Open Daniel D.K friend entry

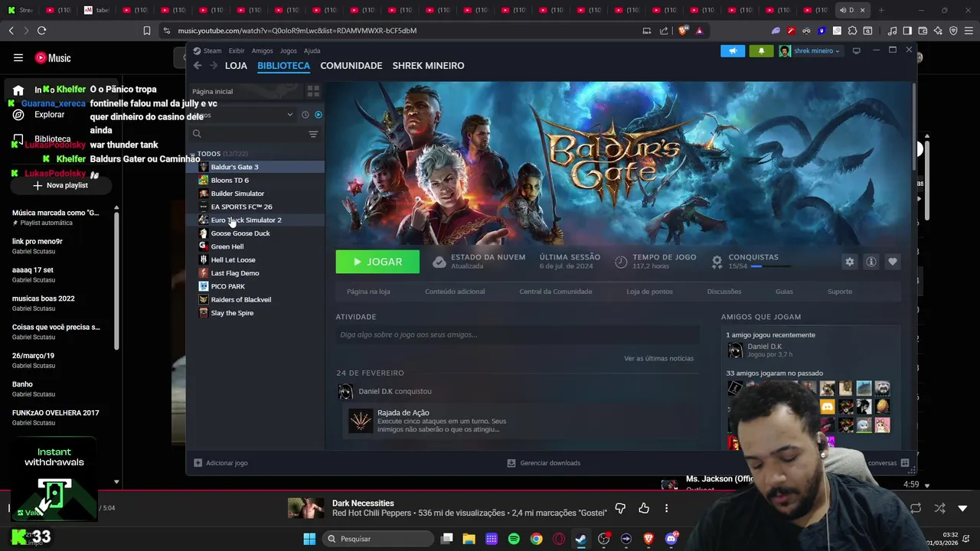[x=764, y=350]
